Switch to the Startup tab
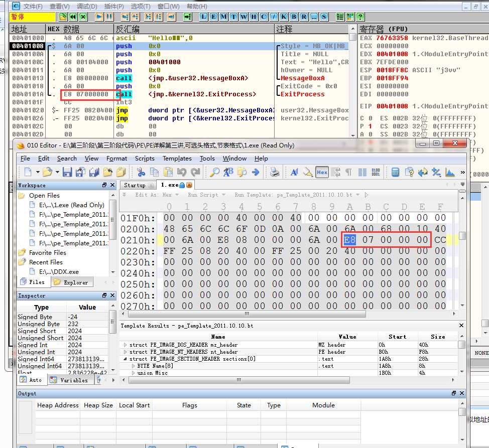This screenshot has height=448, width=489. coord(138,185)
